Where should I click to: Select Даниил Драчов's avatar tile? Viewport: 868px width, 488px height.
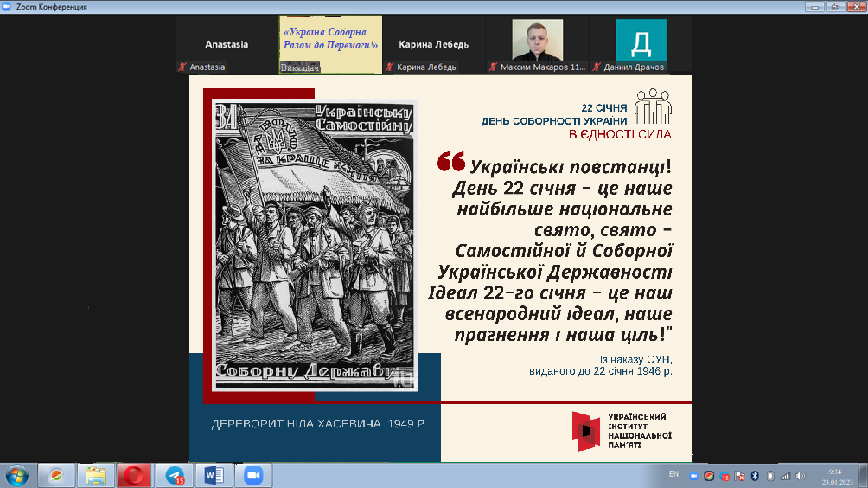[x=641, y=45]
